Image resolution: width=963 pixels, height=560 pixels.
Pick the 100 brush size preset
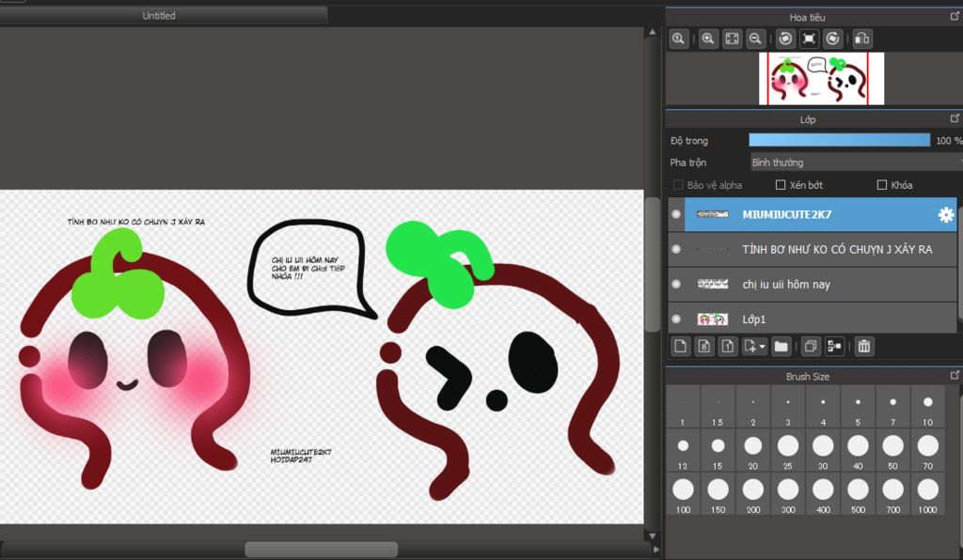pos(683,493)
